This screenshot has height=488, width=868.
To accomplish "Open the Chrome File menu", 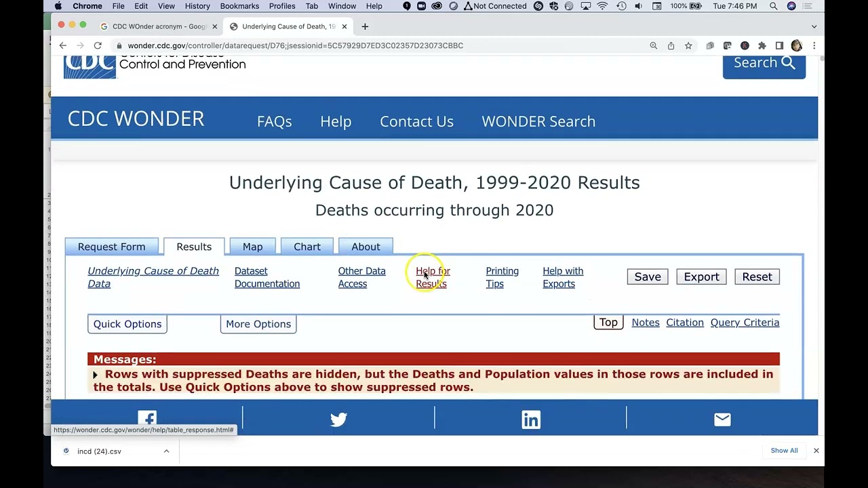I will coord(118,6).
